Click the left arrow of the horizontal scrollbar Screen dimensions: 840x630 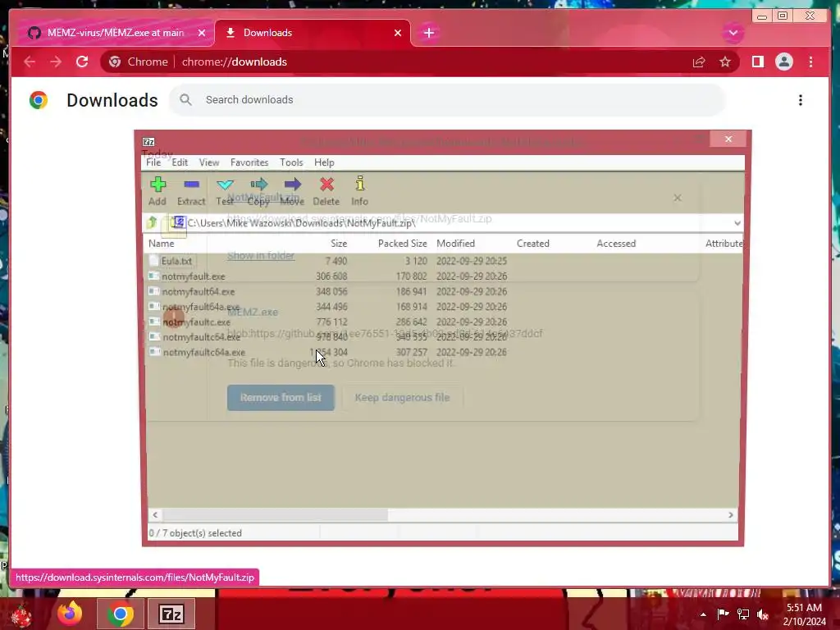[x=155, y=515]
